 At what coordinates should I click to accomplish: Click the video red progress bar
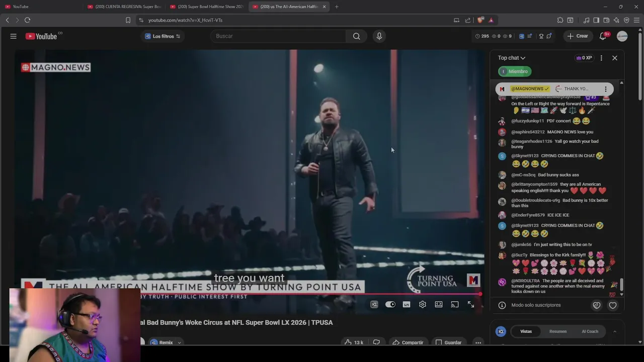pyautogui.click(x=250, y=294)
